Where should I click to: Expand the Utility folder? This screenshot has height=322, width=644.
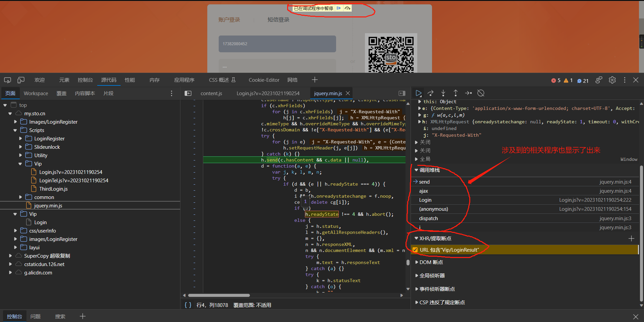coord(20,155)
